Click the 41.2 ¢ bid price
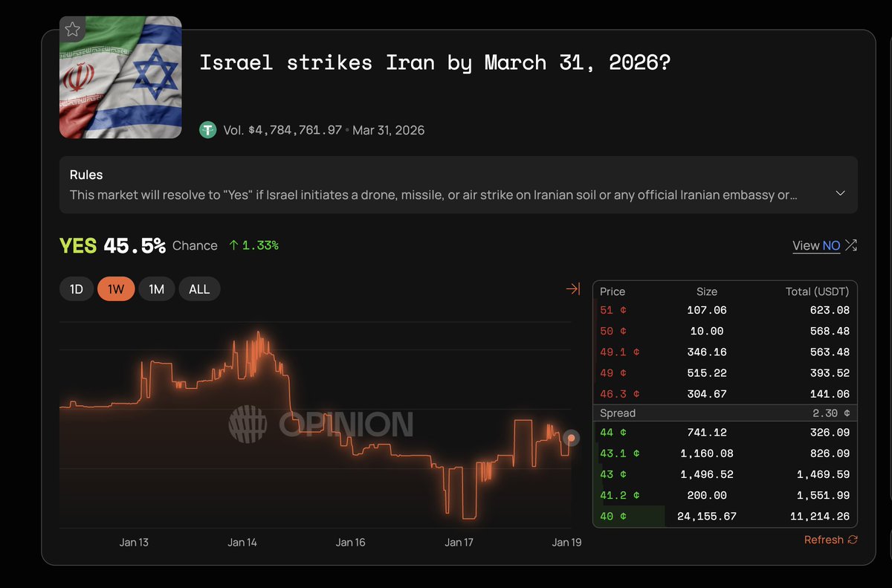This screenshot has width=892, height=588. coord(620,495)
